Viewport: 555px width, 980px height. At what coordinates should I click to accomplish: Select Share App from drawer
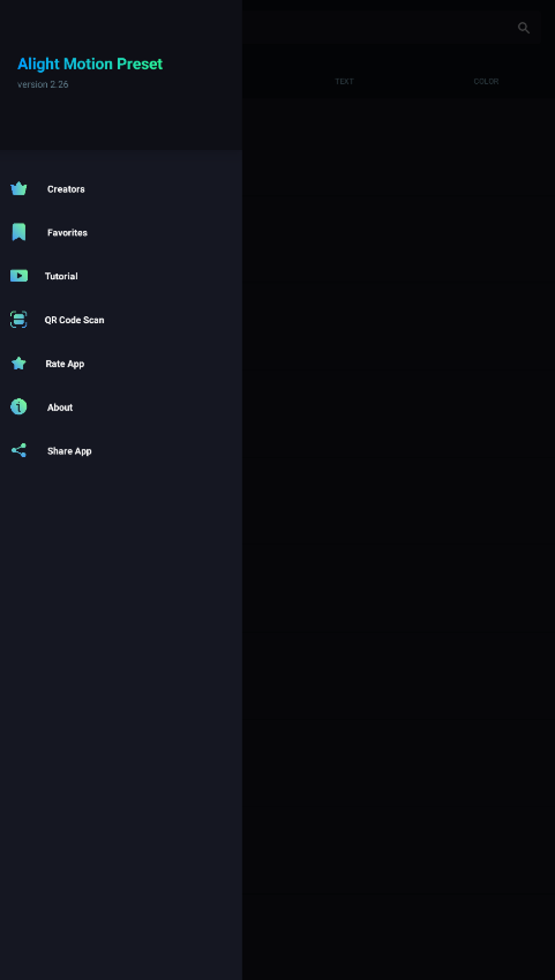click(121, 450)
